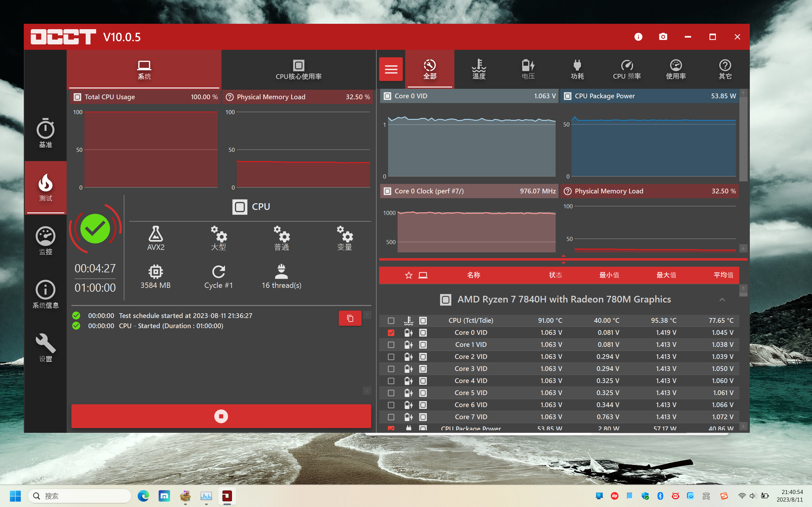Sort by the 名称 column header
This screenshot has width=812, height=507.
(473, 275)
